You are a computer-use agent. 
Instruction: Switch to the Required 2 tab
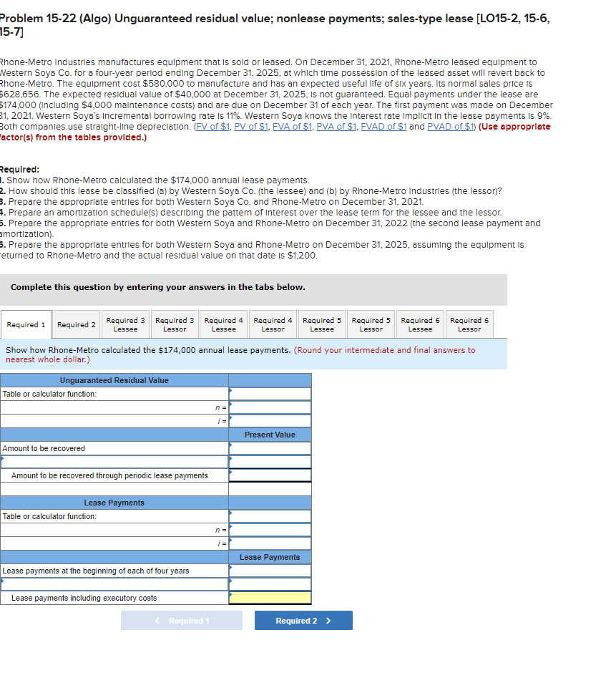[77, 324]
